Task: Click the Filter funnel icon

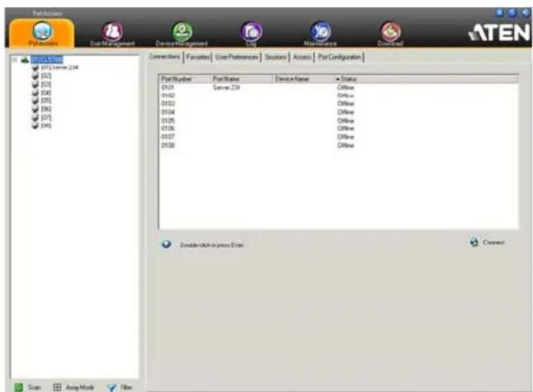Action: [x=111, y=387]
